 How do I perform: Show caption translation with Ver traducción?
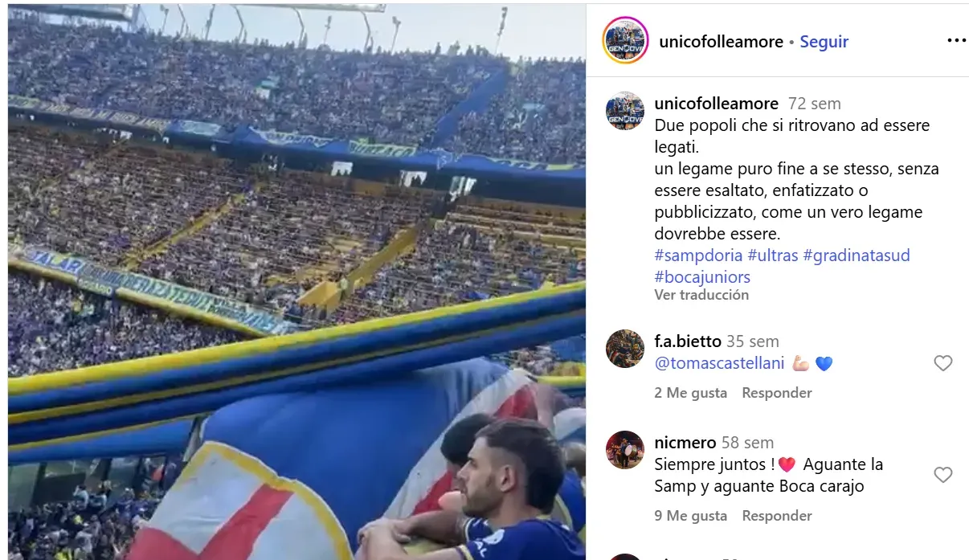coord(701,295)
